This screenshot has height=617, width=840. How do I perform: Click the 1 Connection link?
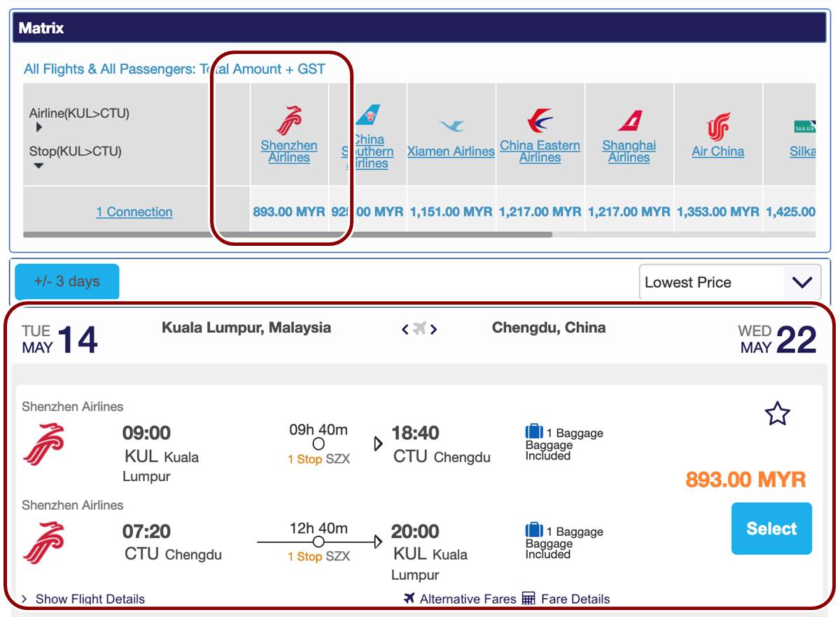(x=134, y=212)
